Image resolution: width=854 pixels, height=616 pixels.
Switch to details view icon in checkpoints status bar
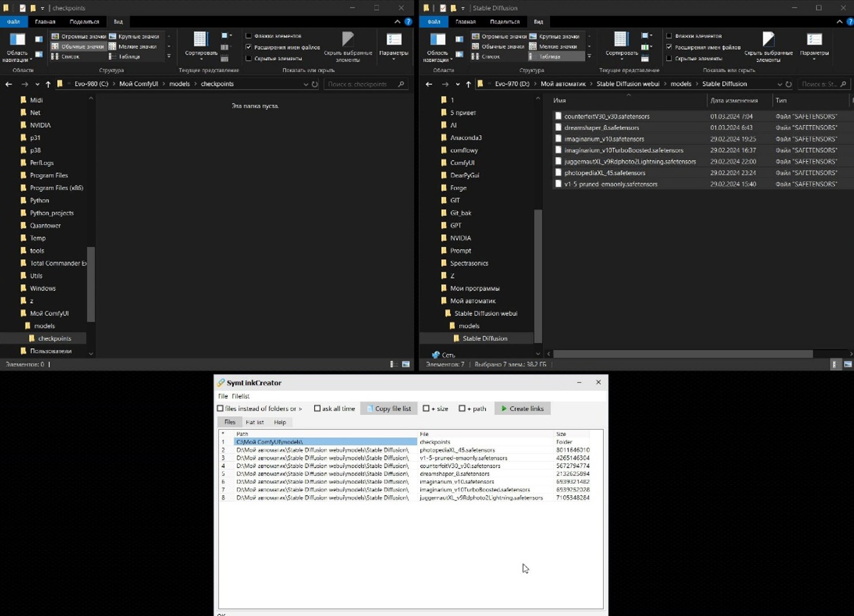pyautogui.click(x=394, y=364)
